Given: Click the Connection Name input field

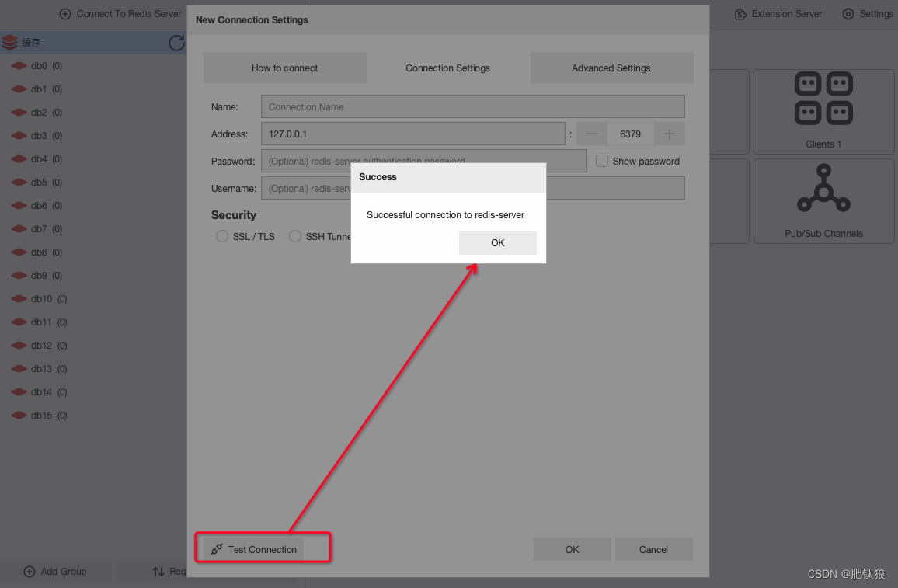Looking at the screenshot, I should pyautogui.click(x=472, y=106).
